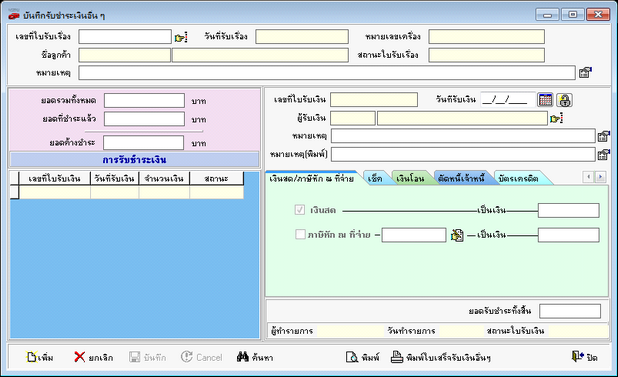Click the ยอดรับชำระทั้งสิ้น input field
Viewport: 618px width, 377px height.
click(570, 311)
